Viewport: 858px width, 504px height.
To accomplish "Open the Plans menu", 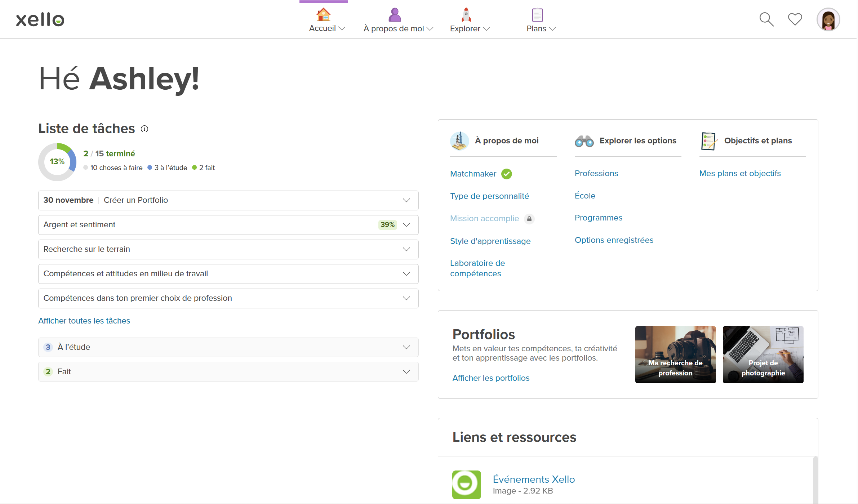I will pyautogui.click(x=541, y=29).
